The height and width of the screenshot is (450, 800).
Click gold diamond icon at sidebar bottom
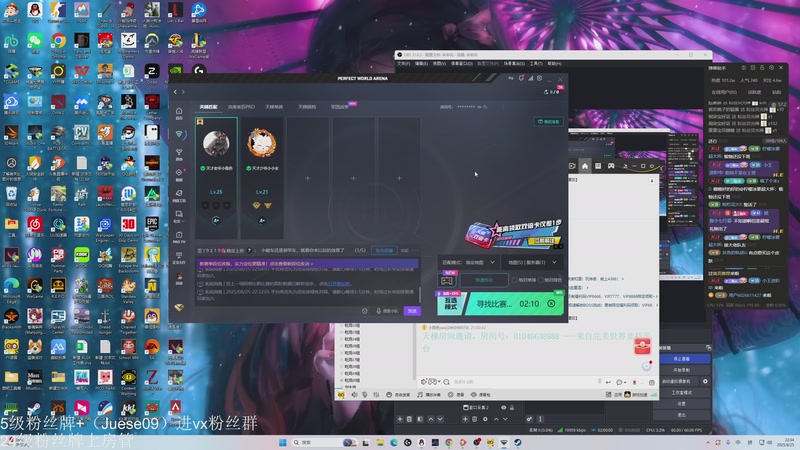[179, 307]
